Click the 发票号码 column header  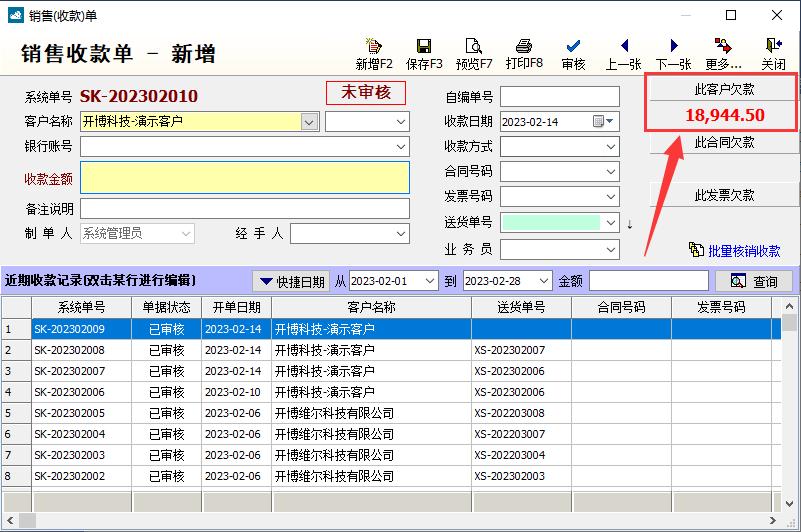(721, 307)
